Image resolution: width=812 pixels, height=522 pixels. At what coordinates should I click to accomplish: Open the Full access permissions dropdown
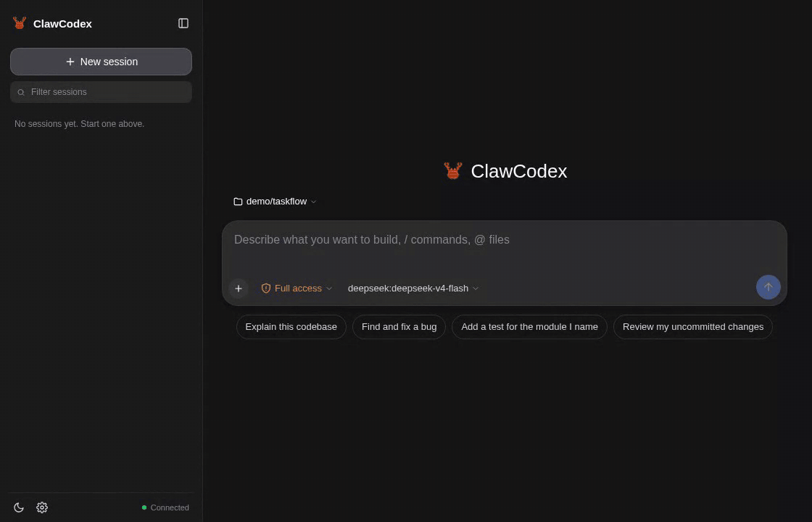[x=297, y=289]
